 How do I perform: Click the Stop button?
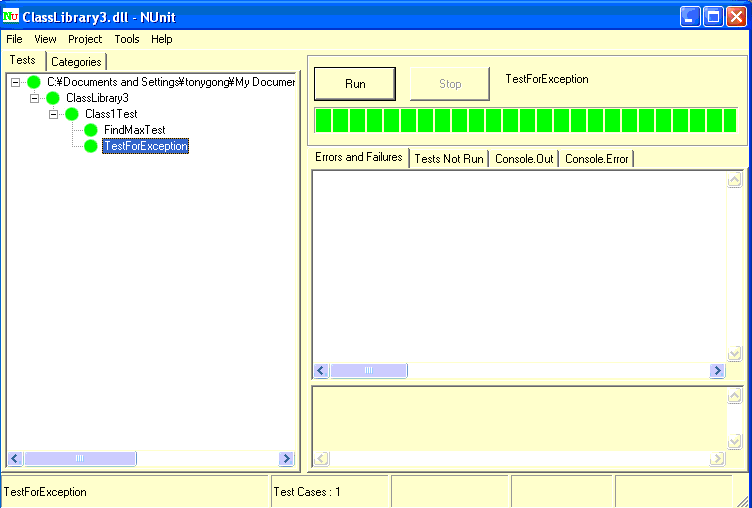point(449,84)
